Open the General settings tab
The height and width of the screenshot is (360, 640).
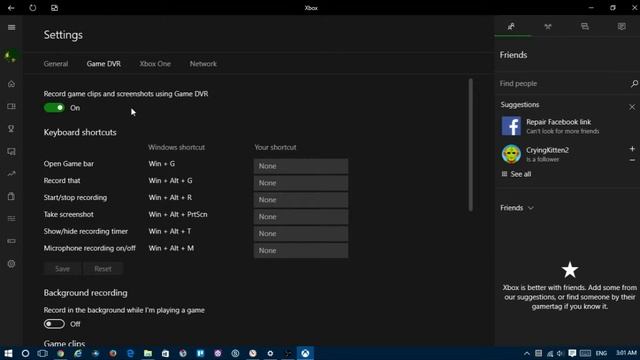(x=56, y=64)
